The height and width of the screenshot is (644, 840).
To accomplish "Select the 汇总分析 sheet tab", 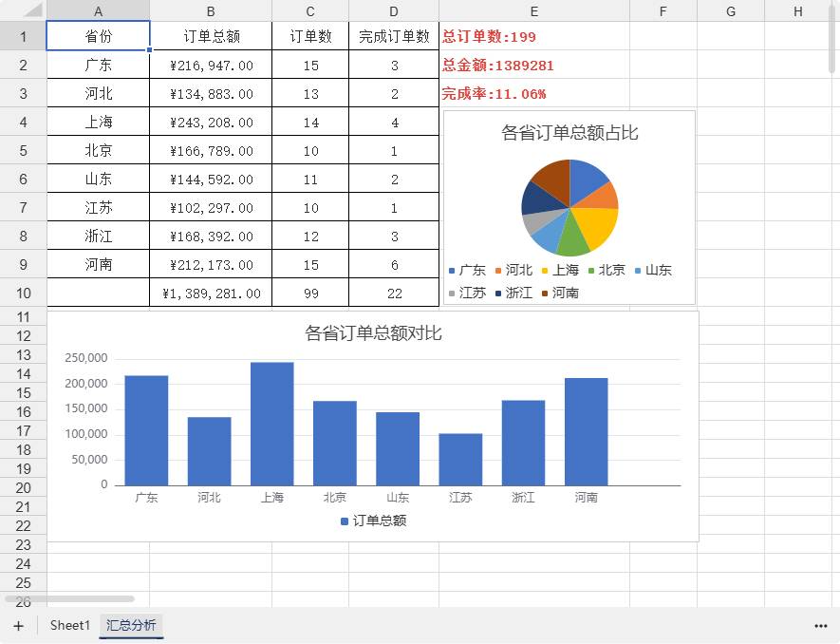I will point(131,625).
